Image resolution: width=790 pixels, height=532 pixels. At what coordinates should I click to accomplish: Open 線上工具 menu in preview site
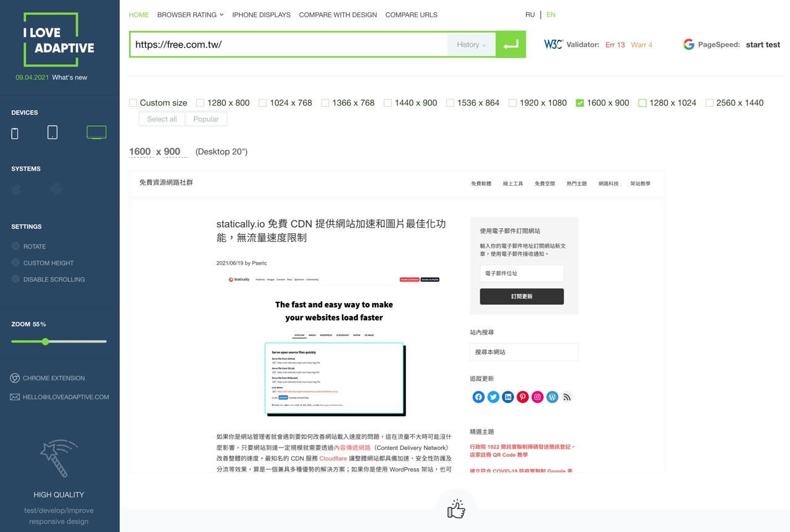[x=513, y=183]
